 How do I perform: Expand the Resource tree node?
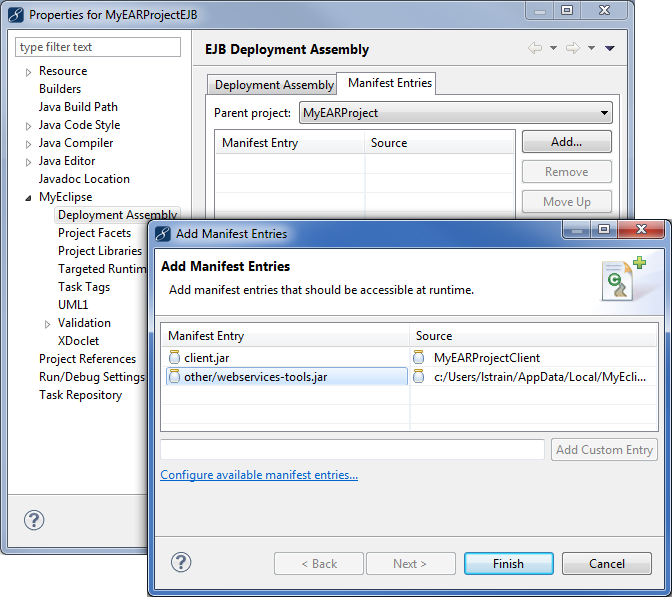(x=28, y=72)
